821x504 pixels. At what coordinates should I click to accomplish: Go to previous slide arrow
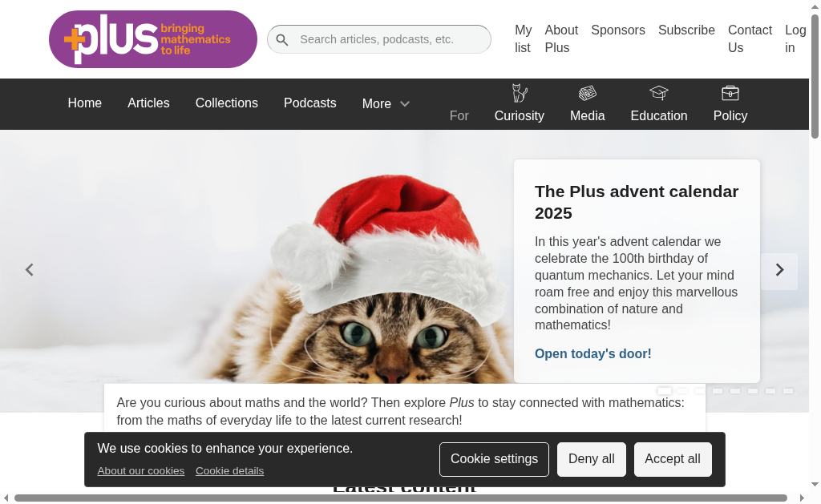tap(30, 270)
